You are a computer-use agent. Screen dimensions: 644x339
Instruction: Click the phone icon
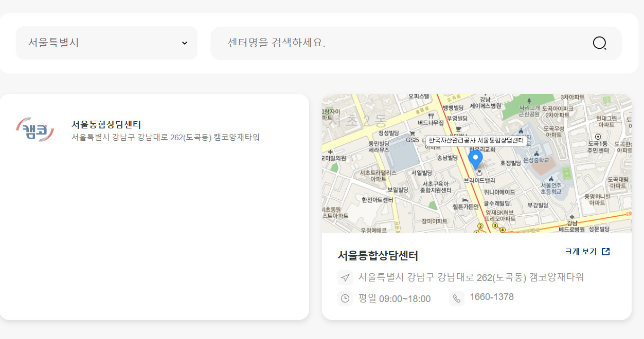[457, 298]
